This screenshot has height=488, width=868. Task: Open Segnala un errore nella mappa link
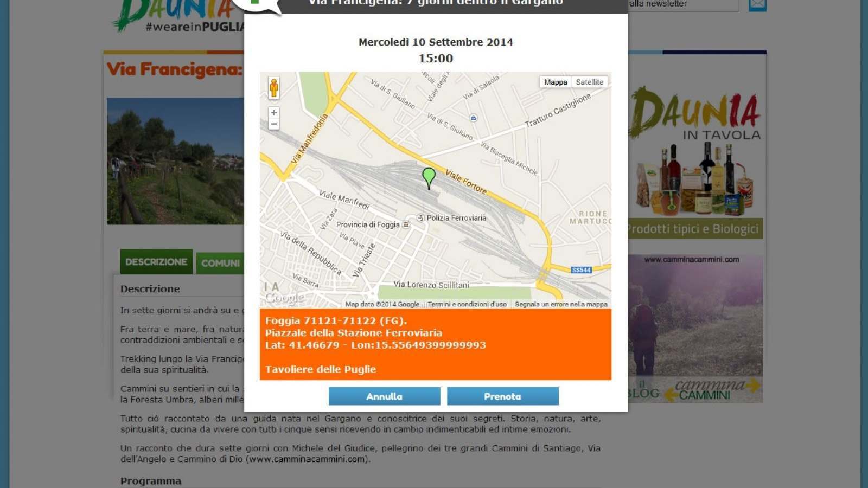pyautogui.click(x=561, y=304)
